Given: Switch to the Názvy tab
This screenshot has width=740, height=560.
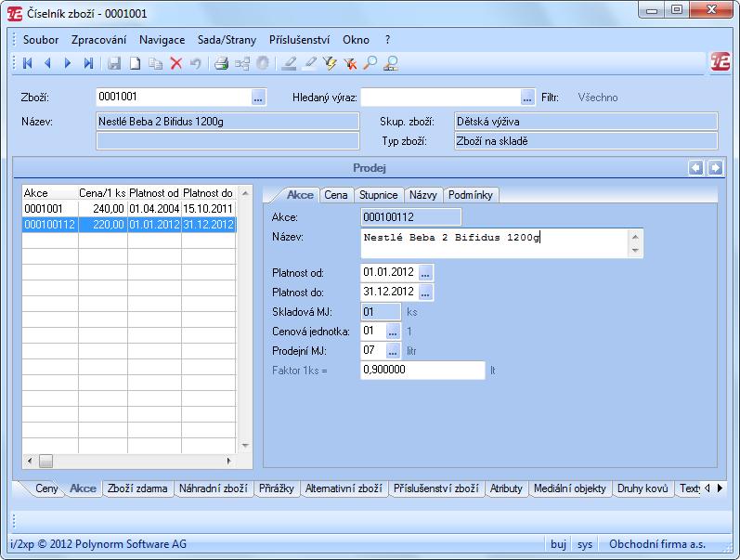Looking at the screenshot, I should [422, 195].
